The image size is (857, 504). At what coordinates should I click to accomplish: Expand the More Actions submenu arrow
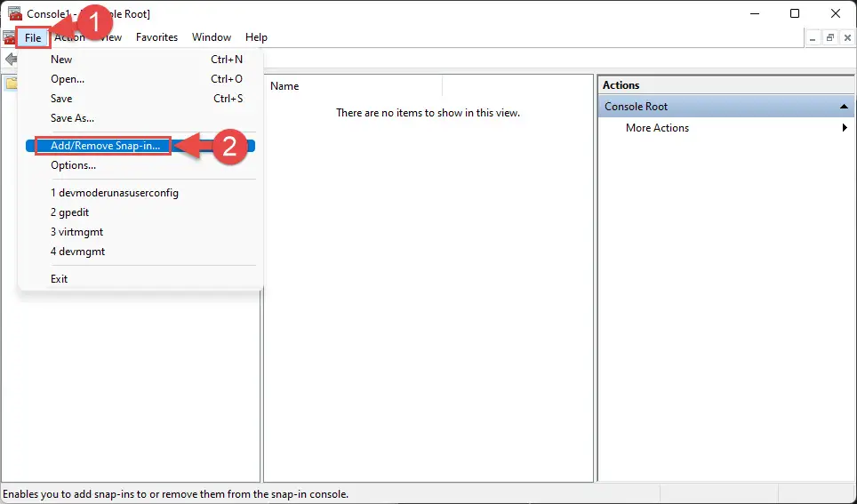pyautogui.click(x=845, y=127)
